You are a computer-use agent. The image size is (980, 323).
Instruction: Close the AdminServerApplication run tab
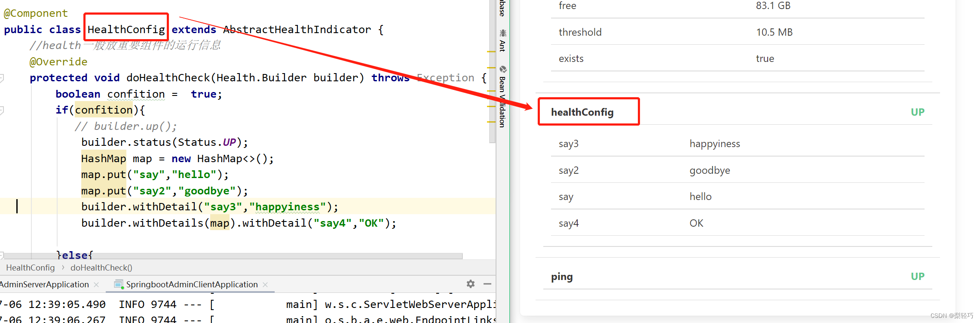coord(96,285)
